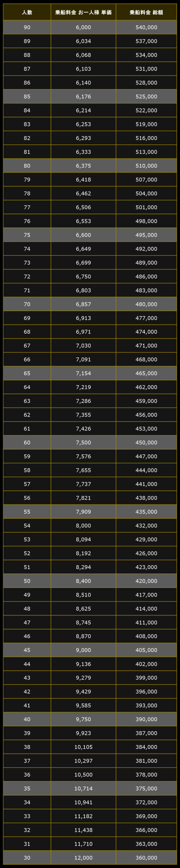Screen dimensions: 180x868
Task: Click the 人数 column header
Action: pyautogui.click(x=27, y=12)
